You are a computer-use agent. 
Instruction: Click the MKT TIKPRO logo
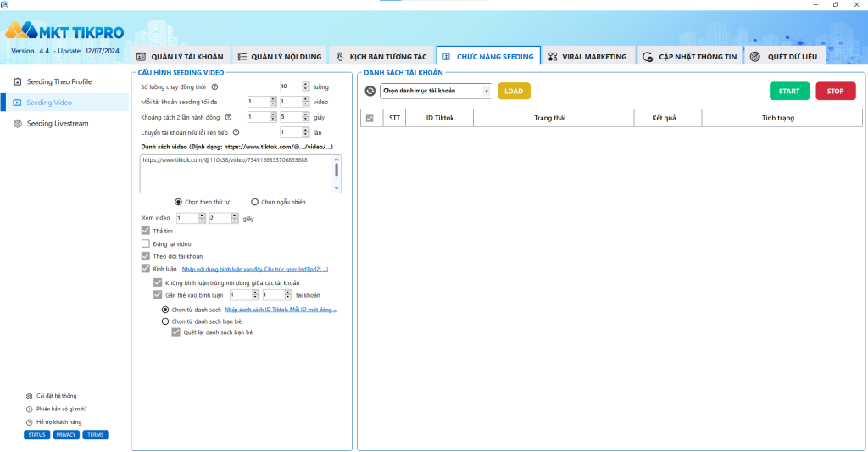pyautogui.click(x=64, y=31)
